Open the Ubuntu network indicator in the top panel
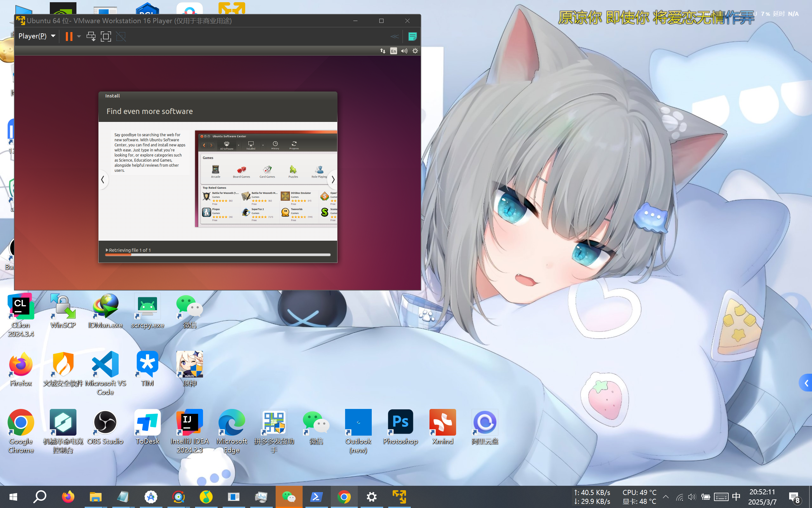Viewport: 812px width, 508px height. [x=383, y=51]
